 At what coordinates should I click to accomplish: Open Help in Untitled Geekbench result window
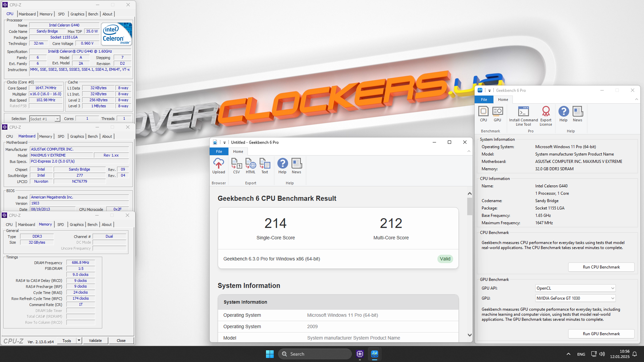pos(282,166)
